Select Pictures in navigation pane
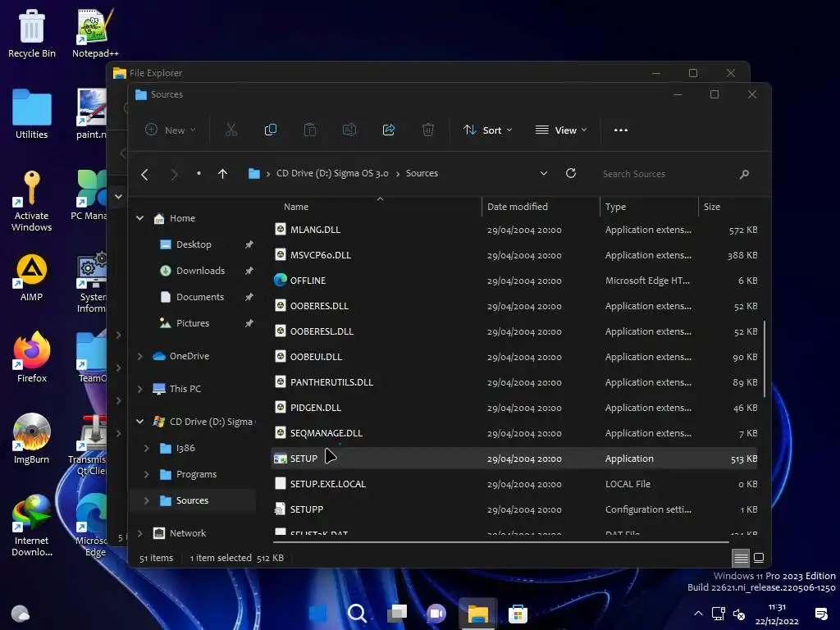Viewport: 840px width, 630px height. 194,323
